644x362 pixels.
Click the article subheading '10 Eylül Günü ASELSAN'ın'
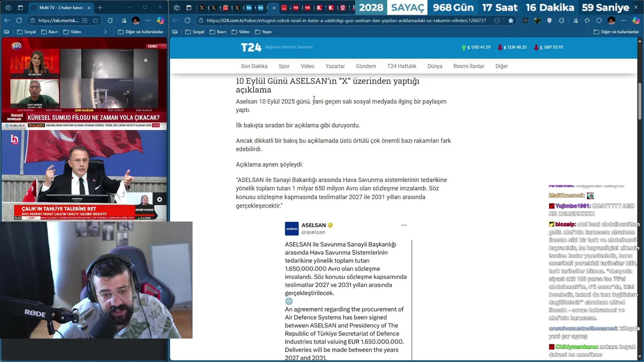(328, 85)
